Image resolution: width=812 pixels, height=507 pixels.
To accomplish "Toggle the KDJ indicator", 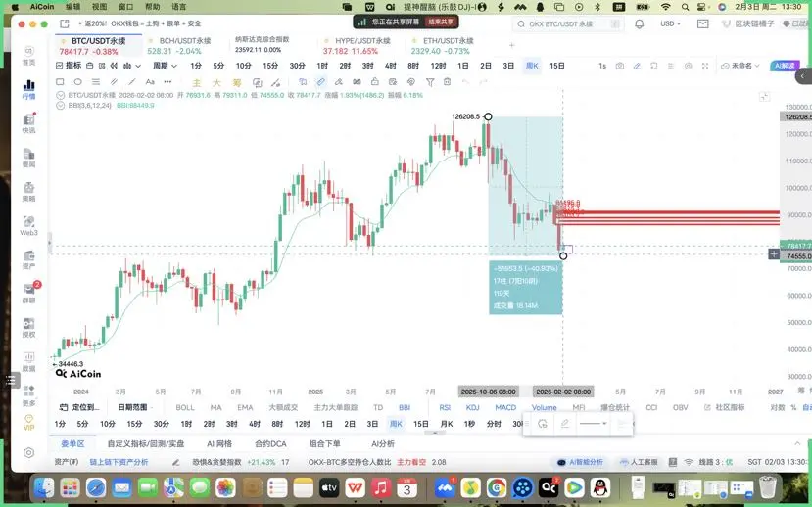I will [473, 408].
